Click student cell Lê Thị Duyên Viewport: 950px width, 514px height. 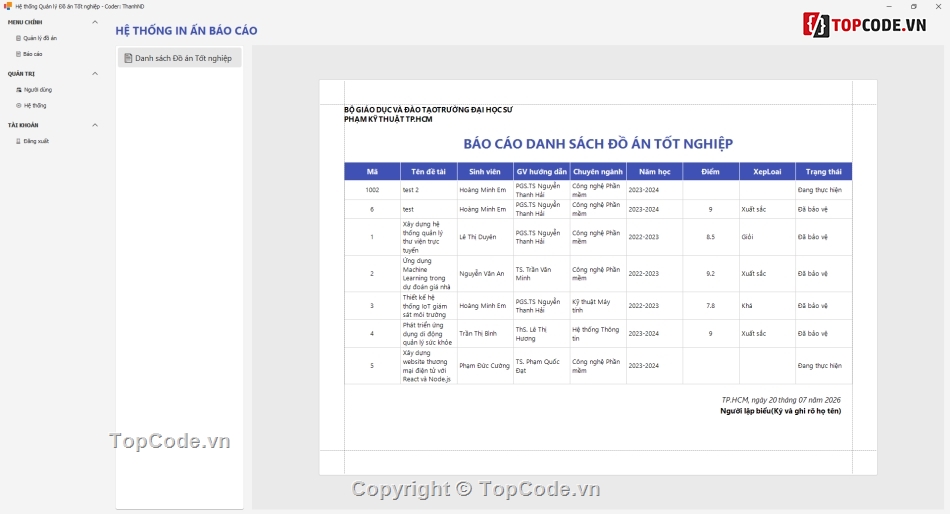point(485,237)
